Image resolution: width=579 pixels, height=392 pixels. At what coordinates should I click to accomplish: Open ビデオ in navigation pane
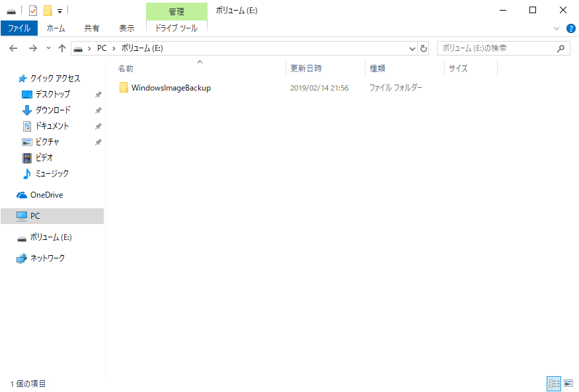44,158
